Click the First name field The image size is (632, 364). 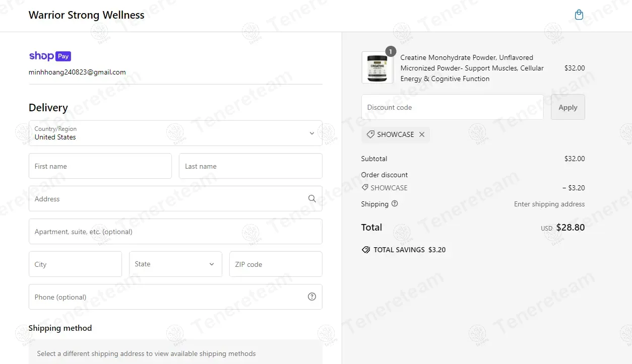tap(100, 166)
